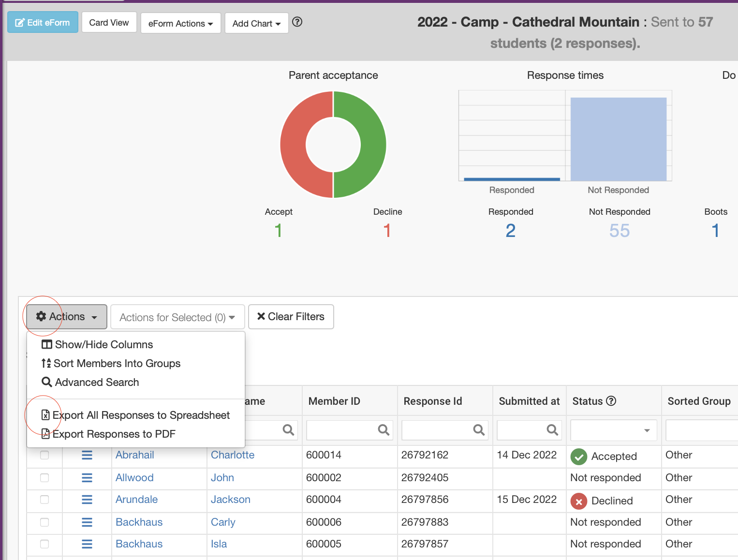Click the help question mark beside Add Chart
Image resolution: width=738 pixels, height=560 pixels.
click(x=297, y=22)
